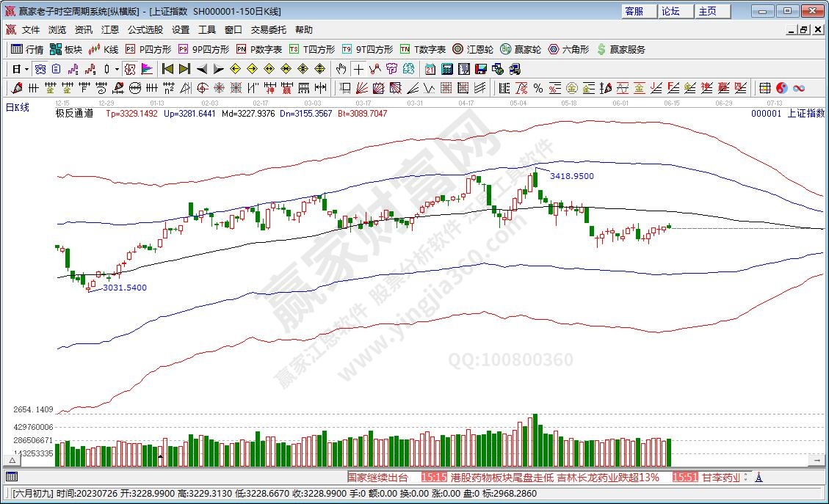Open the 江恩 menu
This screenshot has width=829, height=504.
[110, 30]
